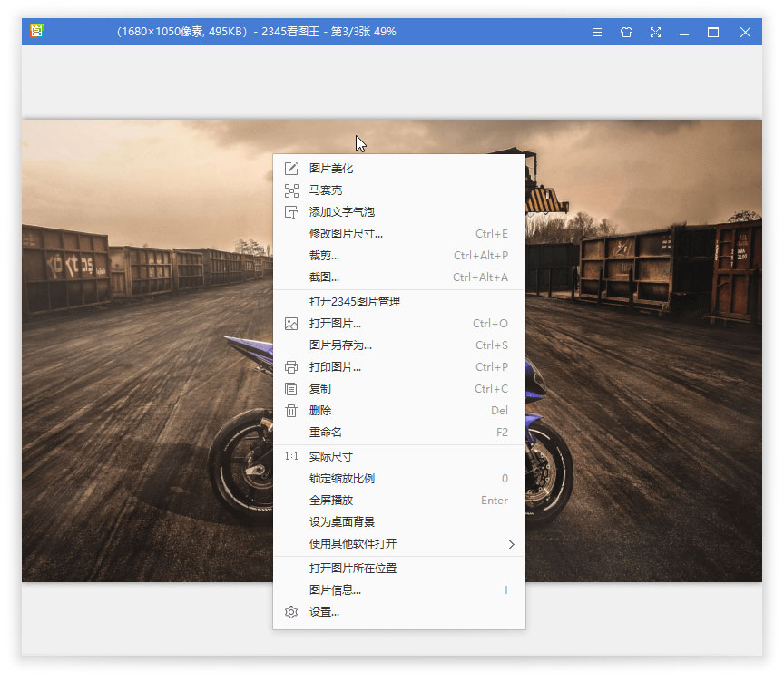Open the hamburger main menu
Image resolution: width=784 pixels, height=681 pixels.
coord(596,32)
